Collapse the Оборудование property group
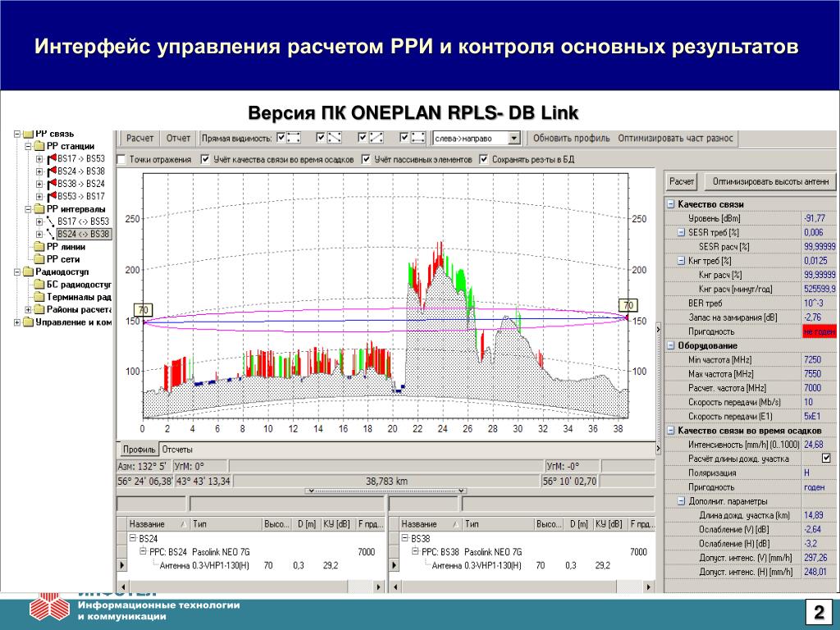The image size is (840, 630). pyautogui.click(x=671, y=345)
